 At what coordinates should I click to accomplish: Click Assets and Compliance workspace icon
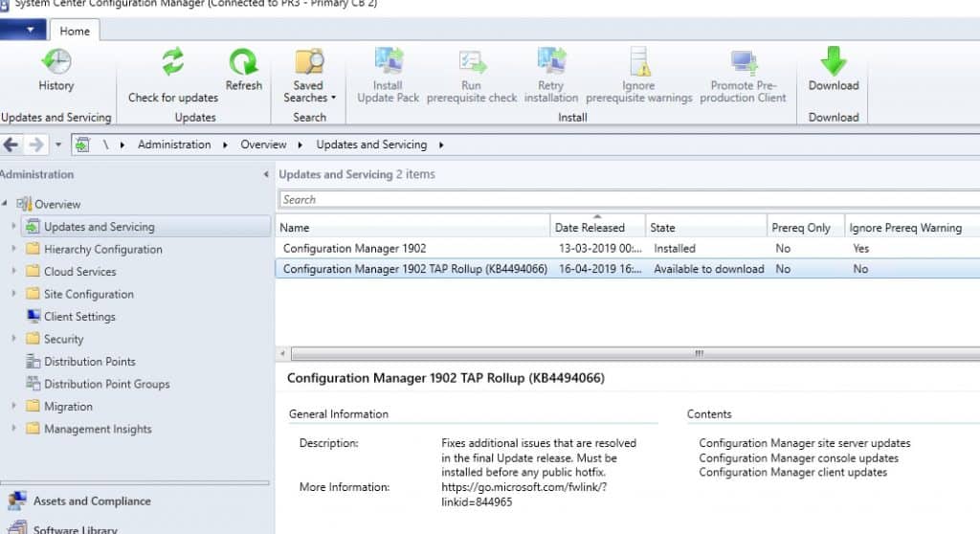point(17,501)
